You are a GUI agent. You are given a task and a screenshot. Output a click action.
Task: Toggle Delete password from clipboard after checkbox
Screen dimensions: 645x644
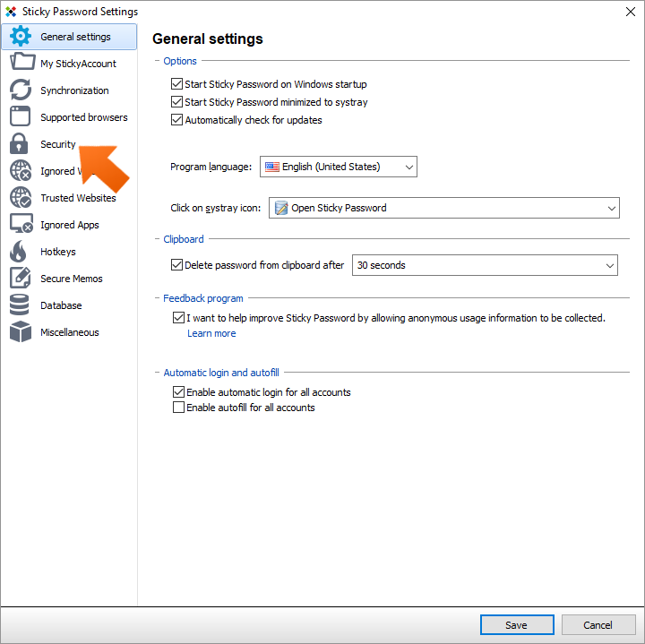coord(176,265)
